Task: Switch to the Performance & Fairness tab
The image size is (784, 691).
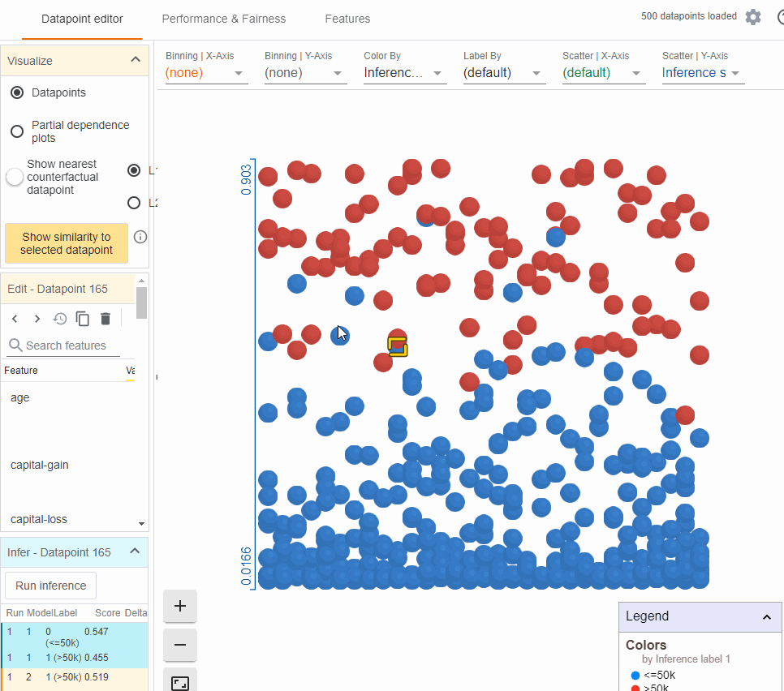Action: coord(223,19)
